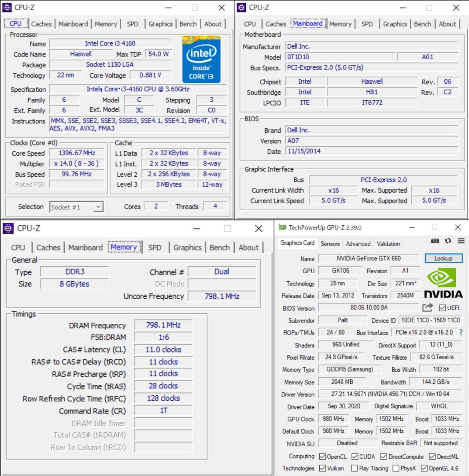The image size is (469, 476).
Task: Open Graphics tab in the processor CPU-Z window
Action: click(160, 24)
